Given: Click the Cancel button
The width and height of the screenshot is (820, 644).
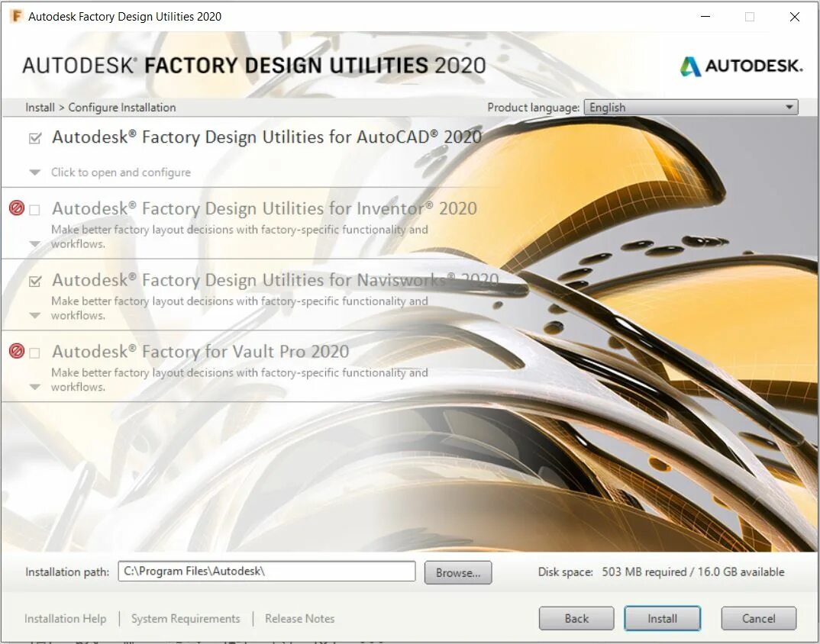Looking at the screenshot, I should pos(759,618).
